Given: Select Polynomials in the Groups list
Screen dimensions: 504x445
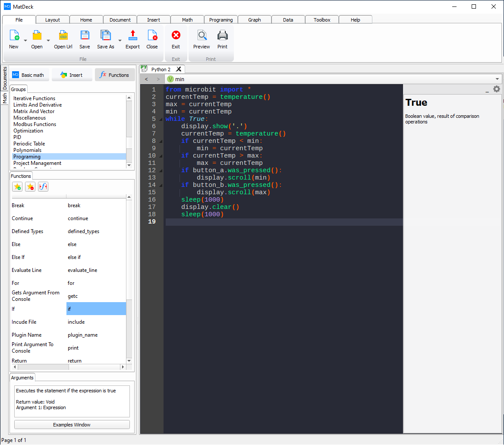Looking at the screenshot, I should 27,150.
